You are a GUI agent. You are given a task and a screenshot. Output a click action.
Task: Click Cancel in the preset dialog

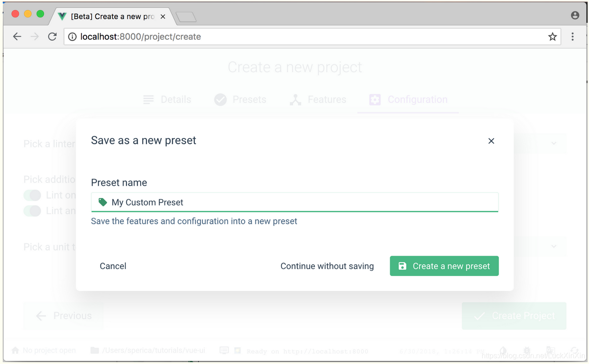113,266
